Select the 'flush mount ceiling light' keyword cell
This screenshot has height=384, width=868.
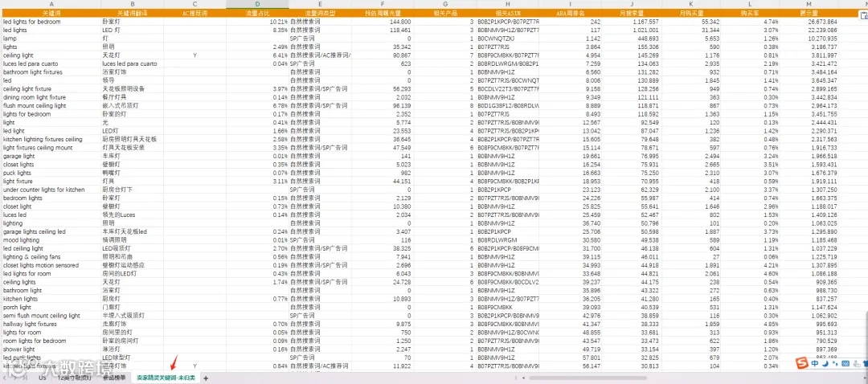51,106
